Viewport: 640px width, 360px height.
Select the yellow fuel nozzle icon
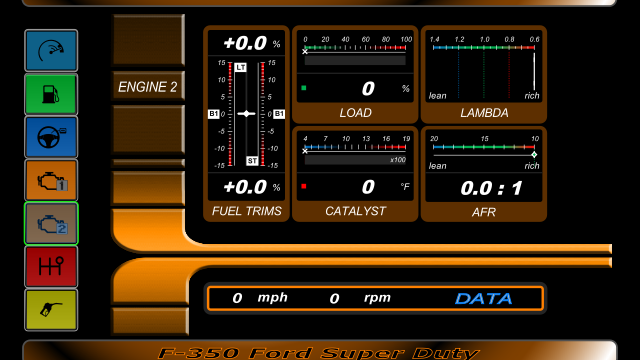point(51,310)
